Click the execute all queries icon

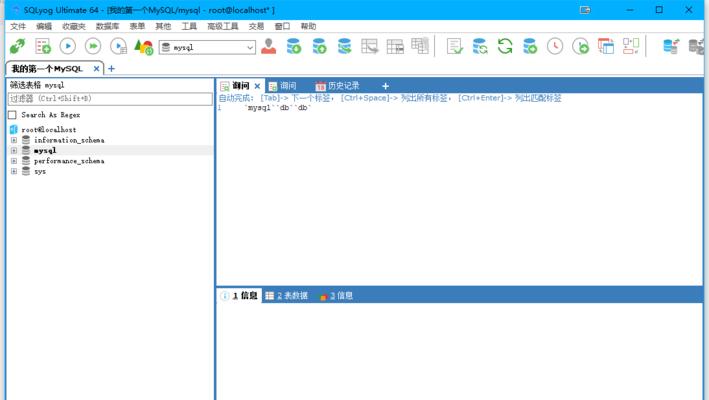pos(93,46)
